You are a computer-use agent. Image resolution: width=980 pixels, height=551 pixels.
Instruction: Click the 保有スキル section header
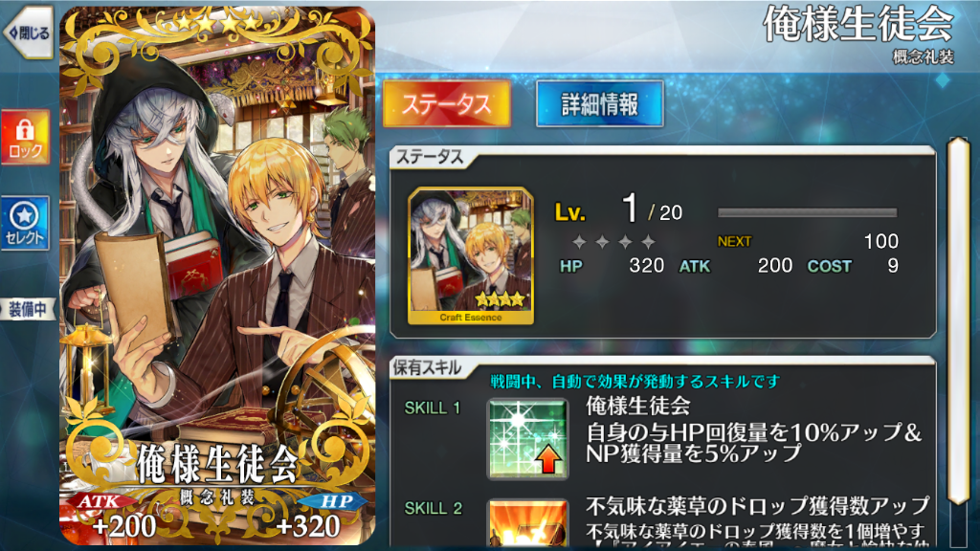coord(428,368)
